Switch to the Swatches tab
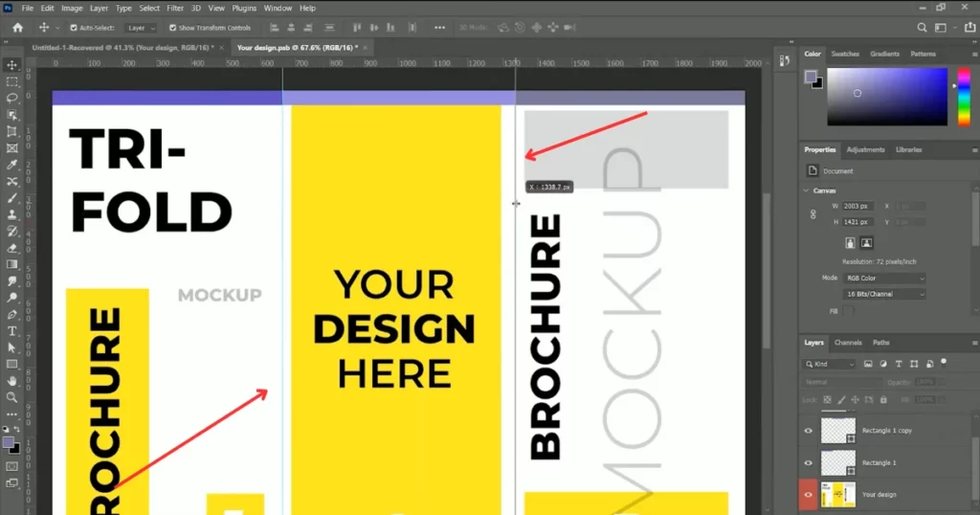980x515 pixels. (845, 54)
